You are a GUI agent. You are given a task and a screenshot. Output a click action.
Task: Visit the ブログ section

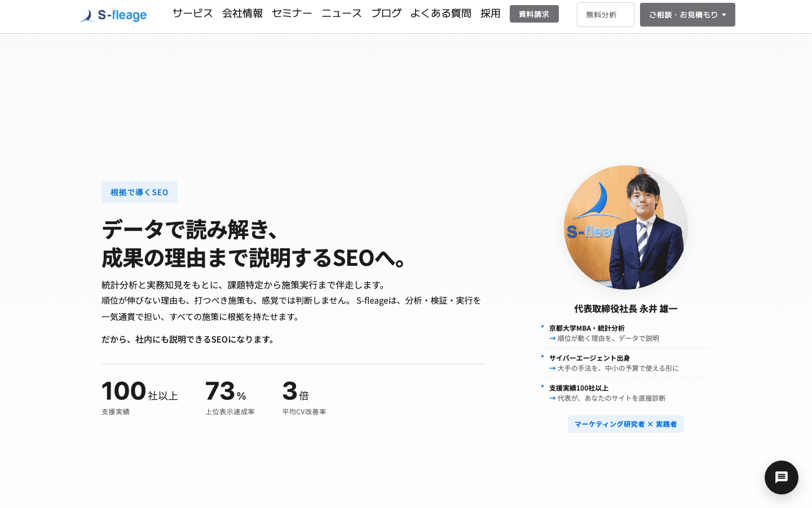pos(386,14)
